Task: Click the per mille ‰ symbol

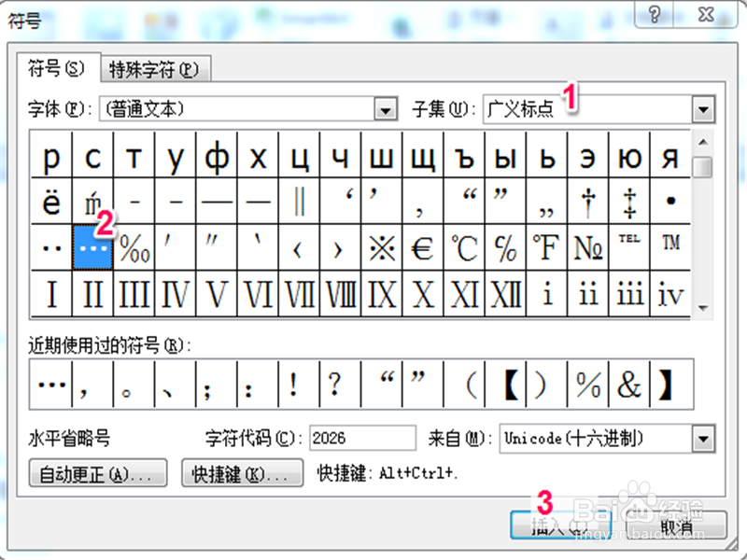Action: pyautogui.click(x=134, y=247)
